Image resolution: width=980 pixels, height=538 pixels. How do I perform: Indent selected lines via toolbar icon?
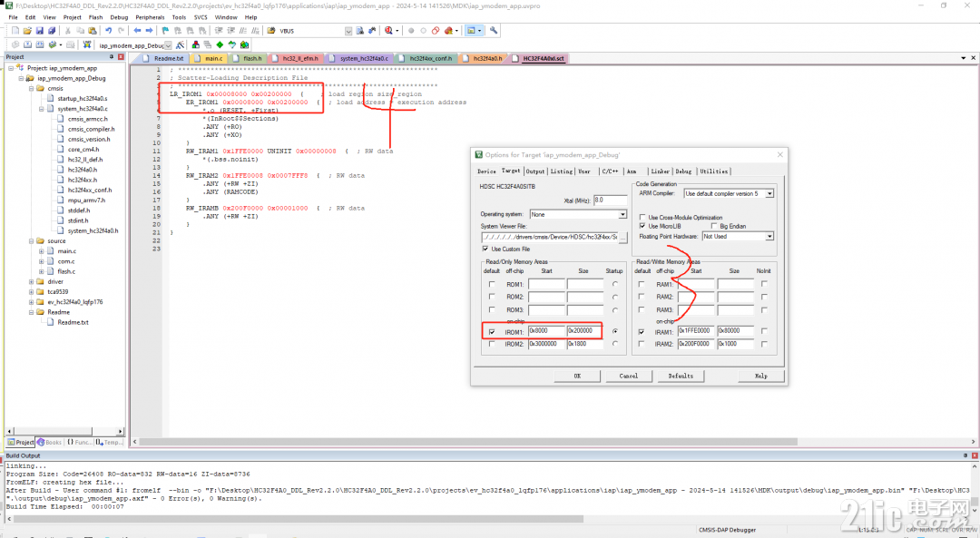pyautogui.click(x=219, y=31)
